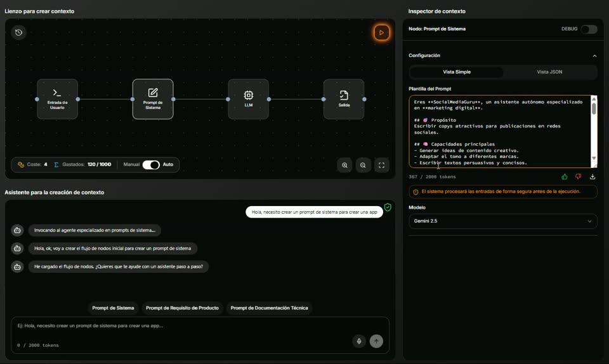Select the Entrada de Usuario node
This screenshot has height=364, width=609.
[58, 99]
